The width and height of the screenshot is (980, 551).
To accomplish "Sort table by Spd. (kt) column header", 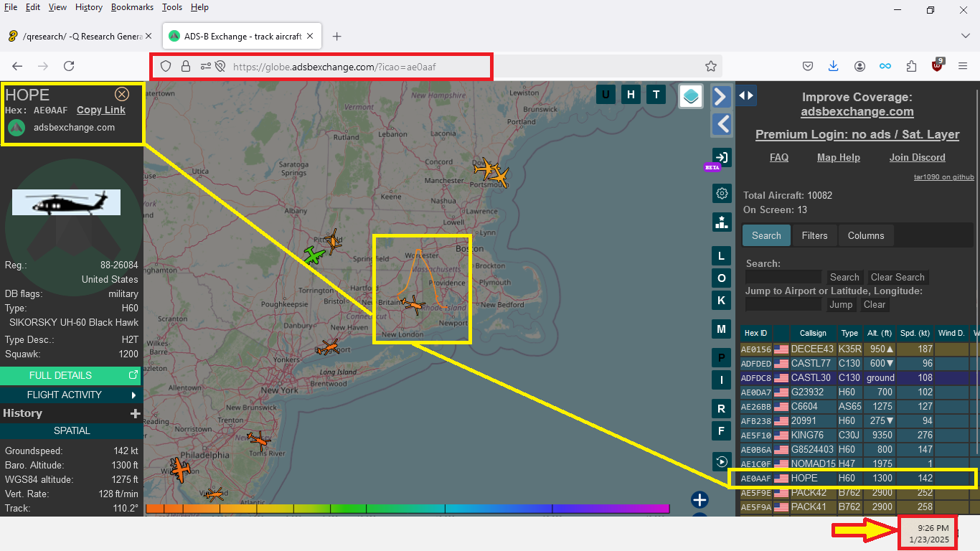I will coord(915,333).
